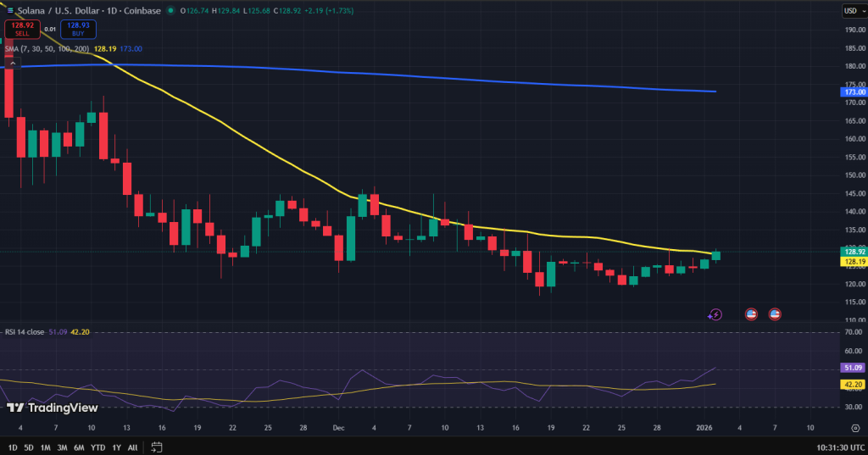Click the green market status dot

click(170, 10)
